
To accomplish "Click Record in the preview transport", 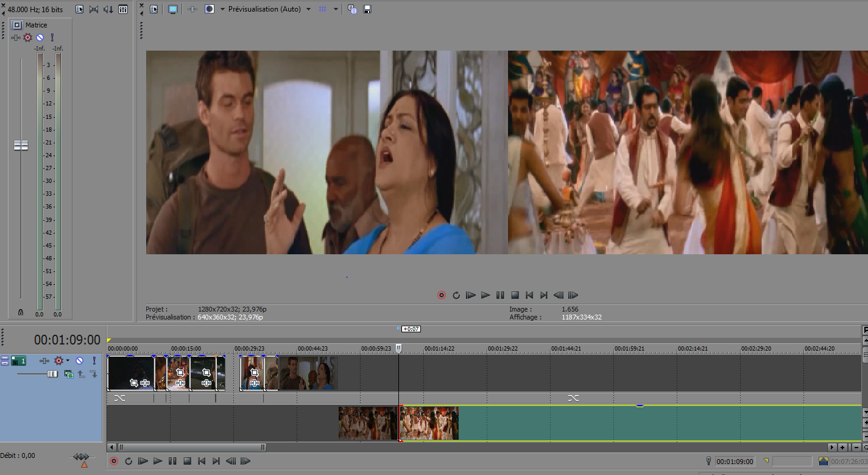I will 442,295.
